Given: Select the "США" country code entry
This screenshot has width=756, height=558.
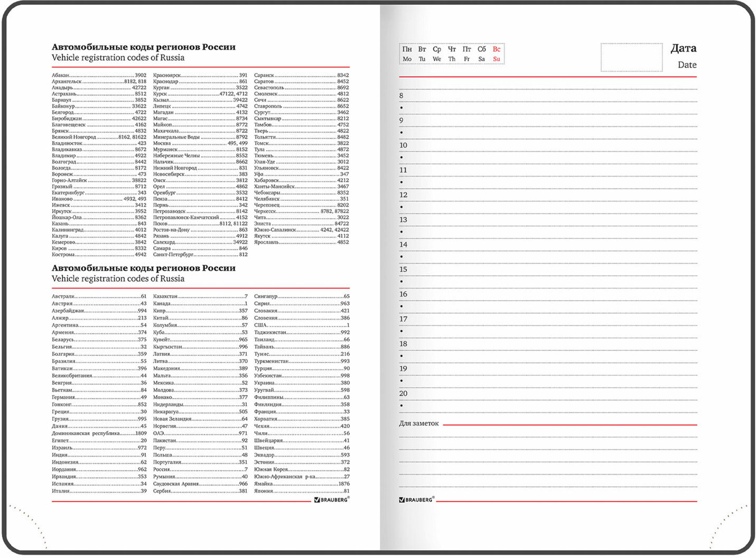Looking at the screenshot, I should click(260, 325).
